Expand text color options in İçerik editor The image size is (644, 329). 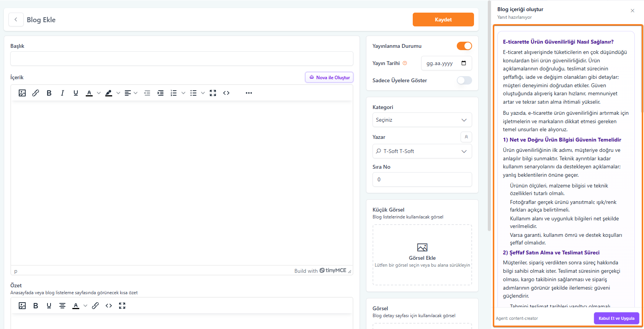point(99,93)
